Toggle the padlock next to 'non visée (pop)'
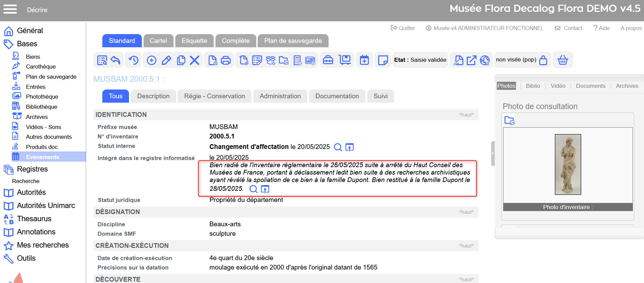This screenshot has width=644, height=283. [543, 60]
